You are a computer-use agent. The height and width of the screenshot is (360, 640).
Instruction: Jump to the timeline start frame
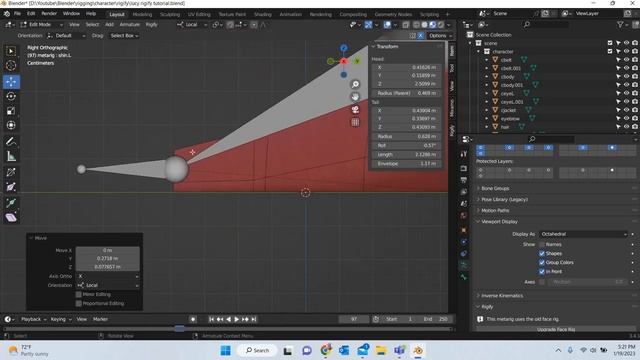[x=211, y=319]
